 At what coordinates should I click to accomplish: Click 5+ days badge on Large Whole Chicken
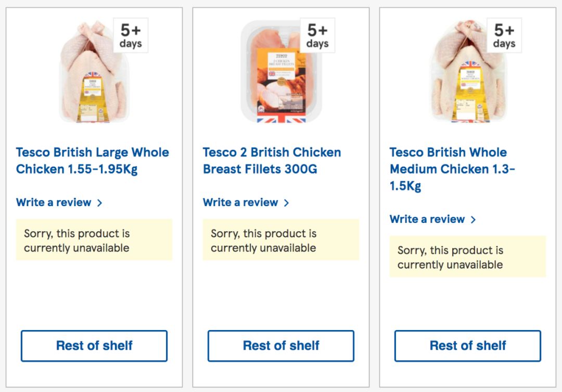(x=131, y=35)
